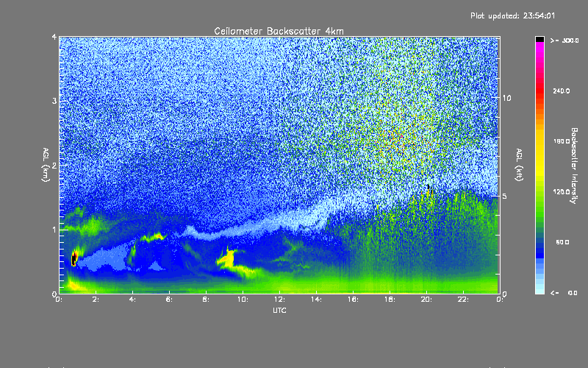
Task: Click the '4' tick on the km axis
Action: click(x=54, y=37)
